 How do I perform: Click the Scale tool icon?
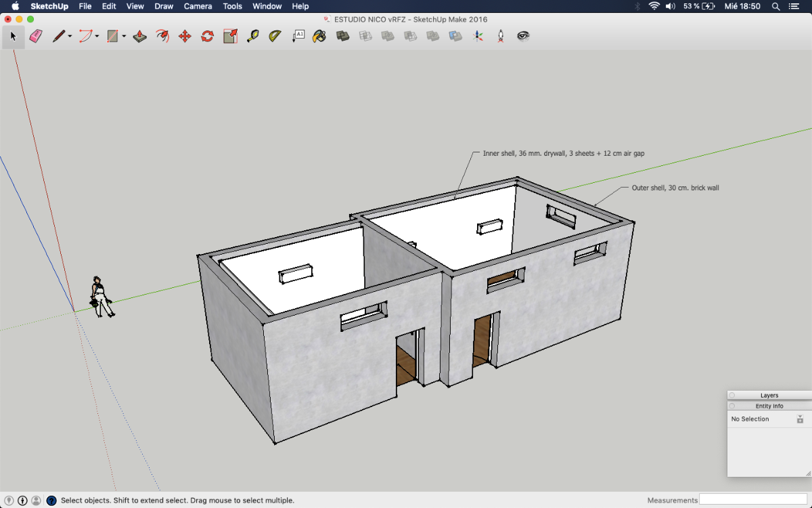tap(230, 36)
